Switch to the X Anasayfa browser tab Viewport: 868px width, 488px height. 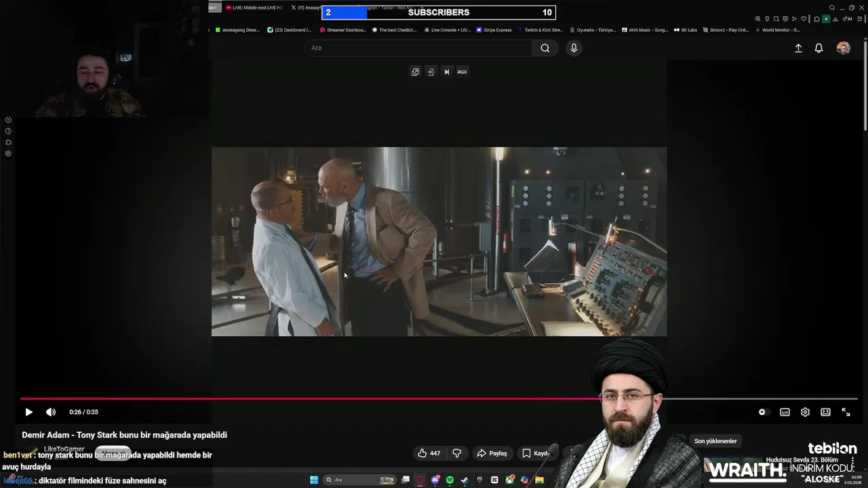pyautogui.click(x=305, y=7)
